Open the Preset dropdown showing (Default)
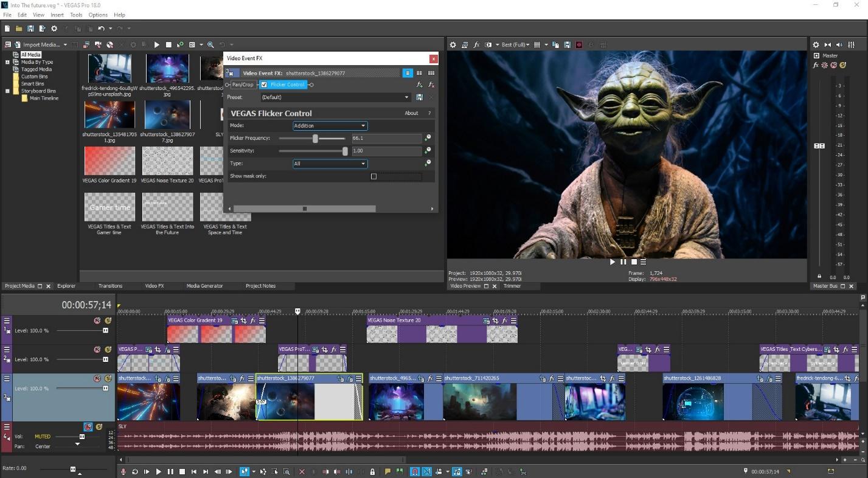The image size is (868, 478). [335, 97]
